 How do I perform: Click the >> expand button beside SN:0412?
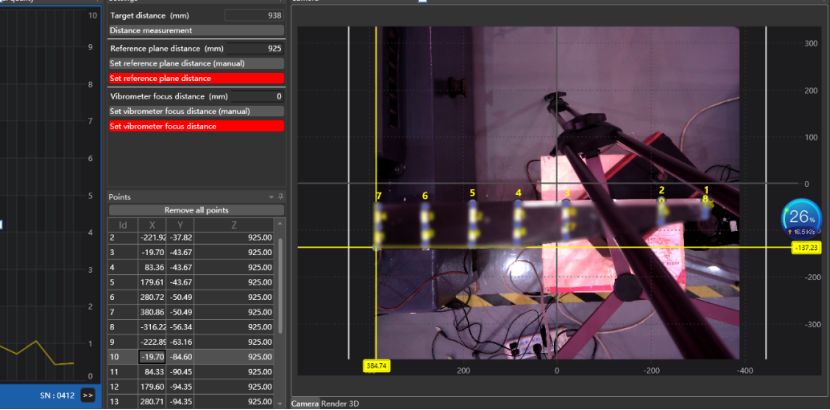pyautogui.click(x=88, y=395)
